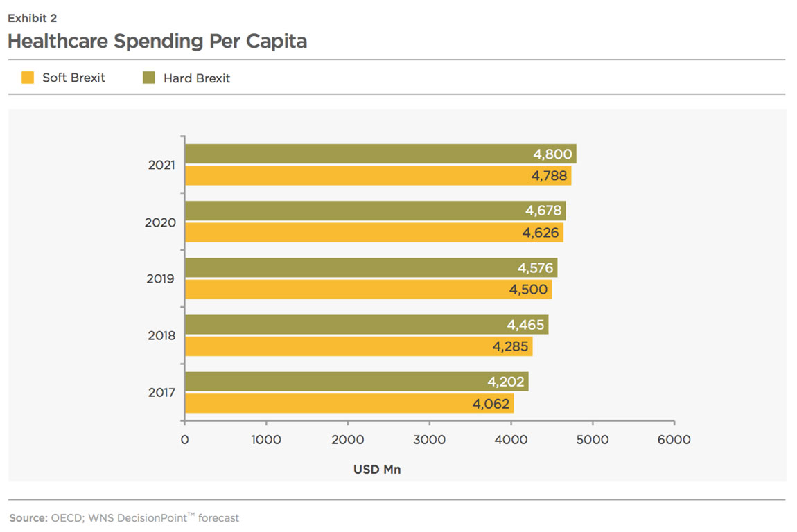Viewport: 797px width, 532px height.
Task: Click the 2019 Hard Brexit bar 4,576
Action: pos(371,268)
